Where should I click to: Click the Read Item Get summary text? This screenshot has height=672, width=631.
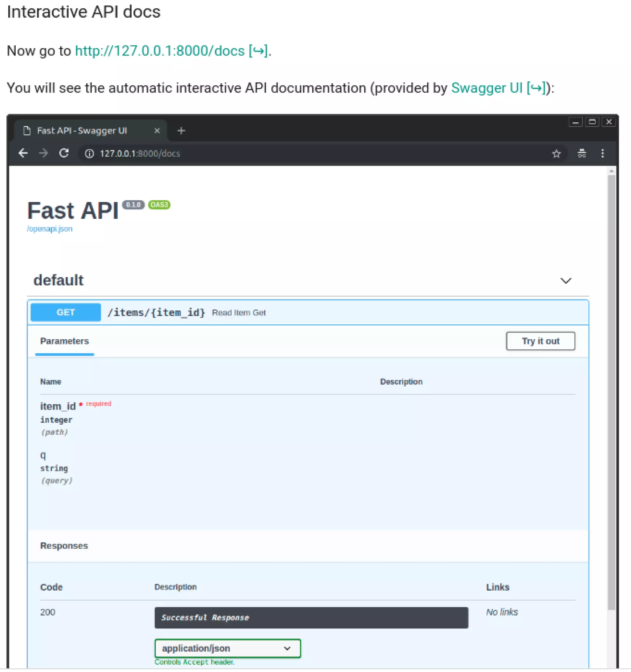pos(238,312)
